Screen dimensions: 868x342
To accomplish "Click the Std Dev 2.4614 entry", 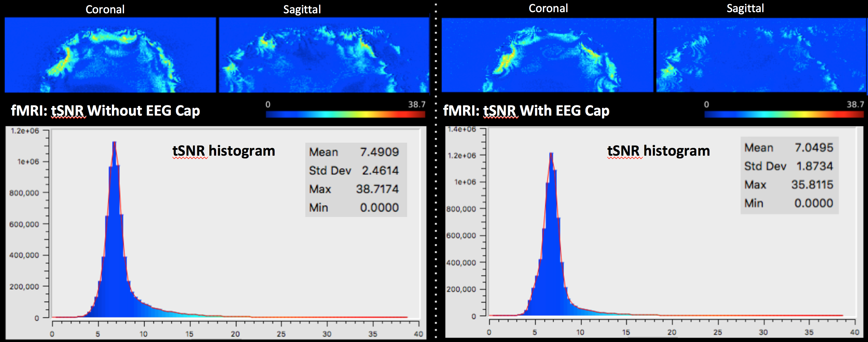I will tap(380, 171).
